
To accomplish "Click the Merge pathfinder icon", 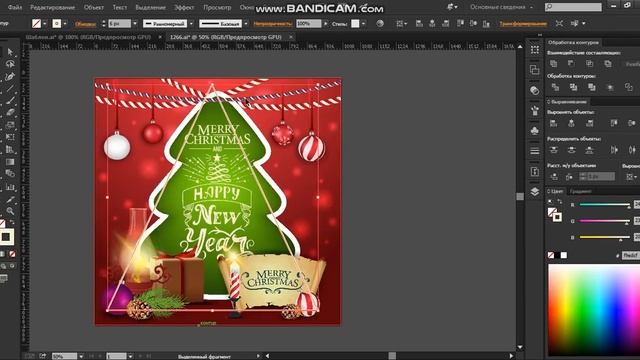I will click(x=591, y=87).
